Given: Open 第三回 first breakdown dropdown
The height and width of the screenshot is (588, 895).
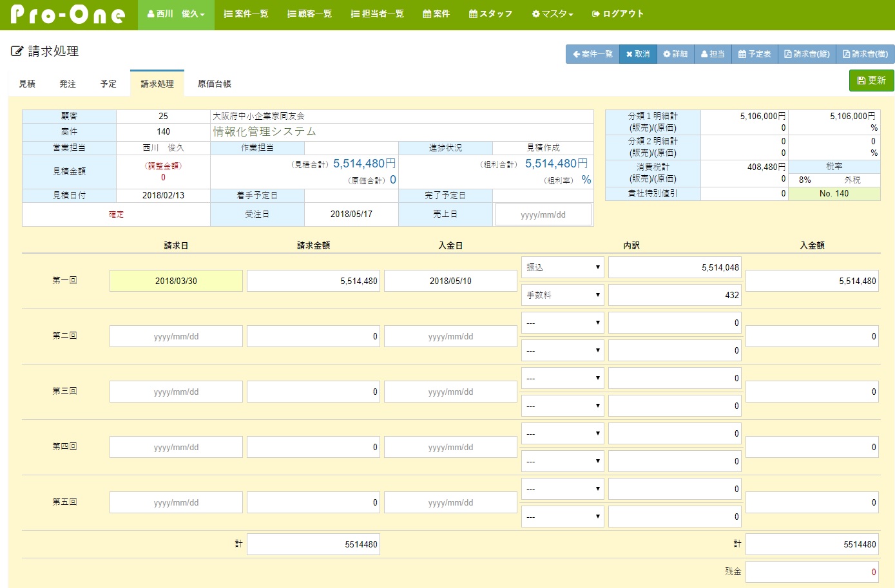Looking at the screenshot, I should (563, 378).
